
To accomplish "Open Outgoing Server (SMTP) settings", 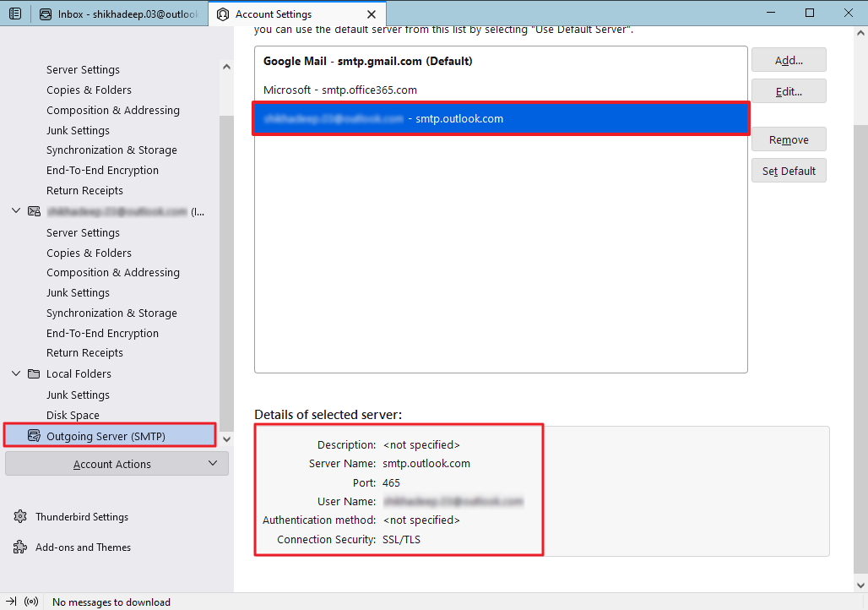I will click(110, 435).
